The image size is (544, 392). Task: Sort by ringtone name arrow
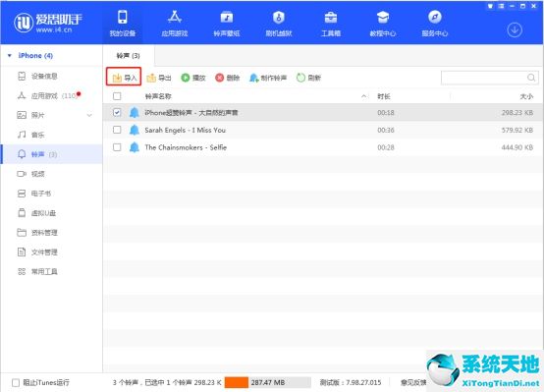pyautogui.click(x=364, y=96)
